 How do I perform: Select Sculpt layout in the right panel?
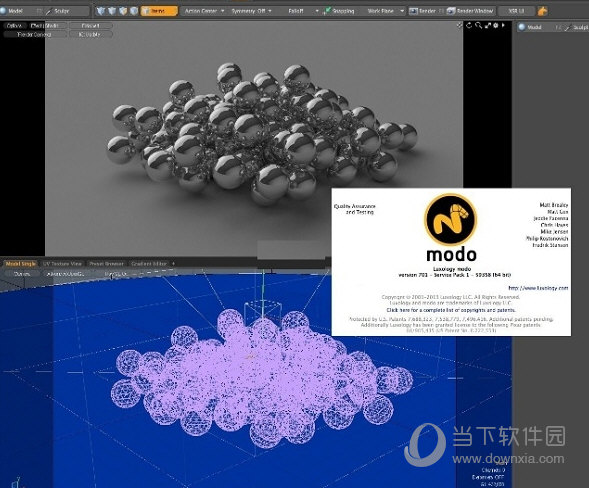click(x=576, y=27)
